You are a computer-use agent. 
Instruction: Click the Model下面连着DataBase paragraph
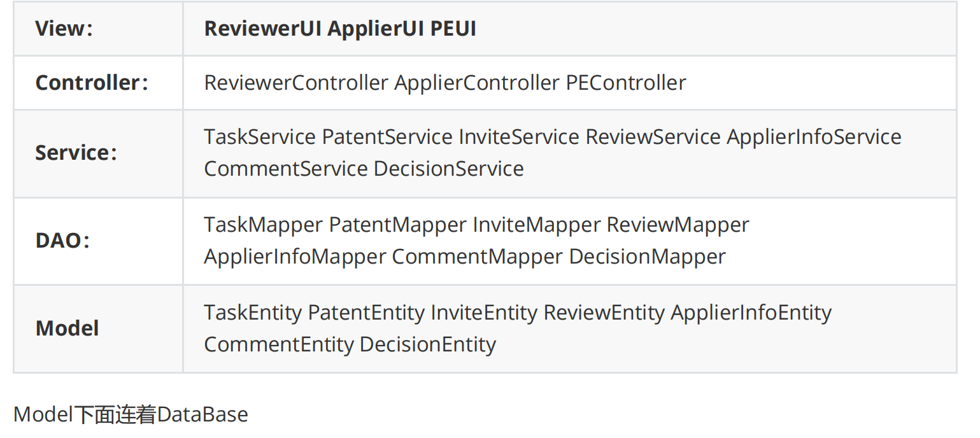[131, 414]
